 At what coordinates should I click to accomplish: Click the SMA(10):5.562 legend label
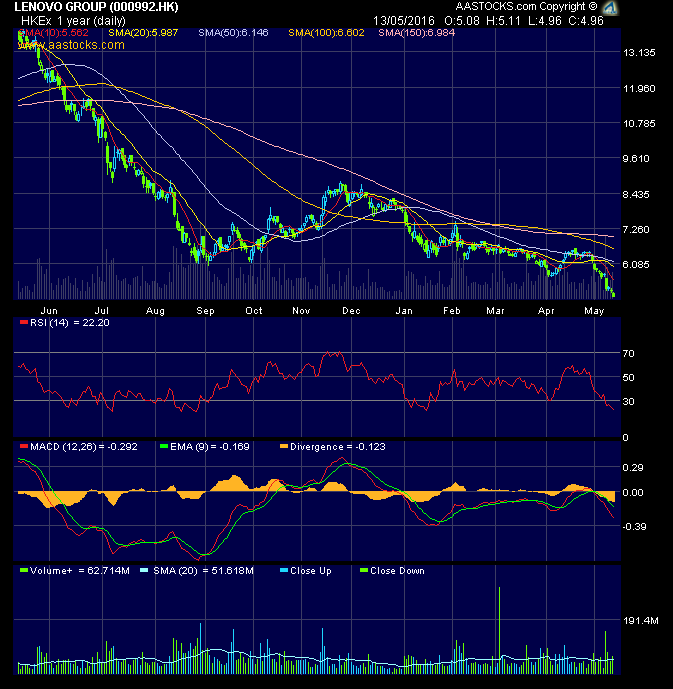[54, 33]
